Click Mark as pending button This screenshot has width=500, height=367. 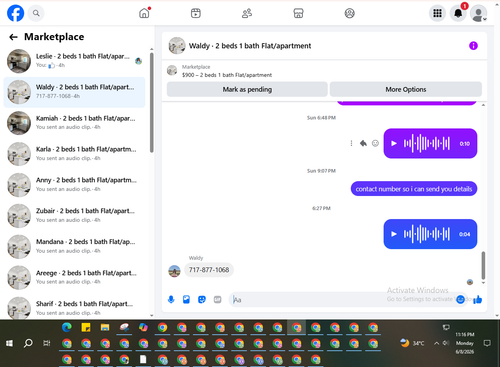click(247, 89)
